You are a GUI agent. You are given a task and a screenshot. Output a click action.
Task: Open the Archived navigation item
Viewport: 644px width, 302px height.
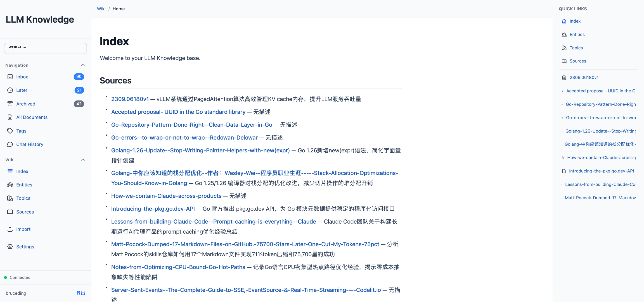(45, 104)
